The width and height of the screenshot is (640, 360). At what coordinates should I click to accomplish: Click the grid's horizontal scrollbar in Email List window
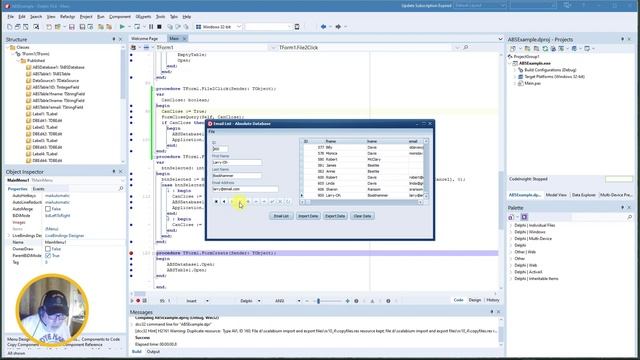[361, 202]
